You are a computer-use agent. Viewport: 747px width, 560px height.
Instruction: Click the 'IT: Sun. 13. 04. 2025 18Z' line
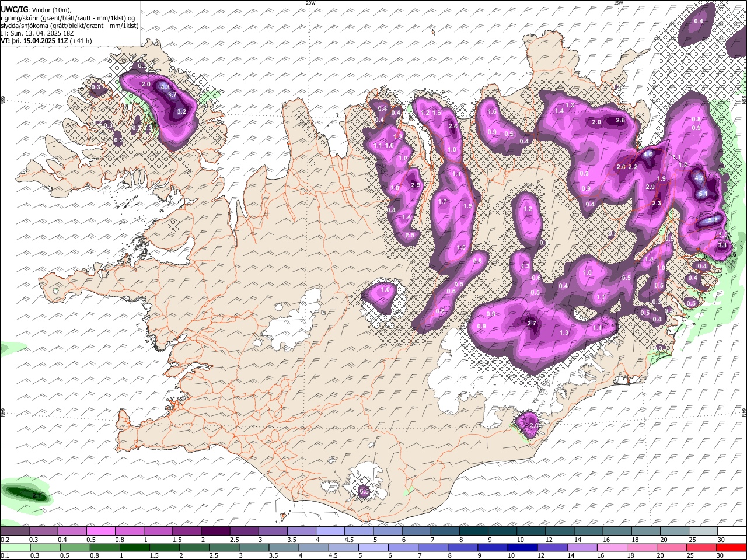tap(37, 33)
